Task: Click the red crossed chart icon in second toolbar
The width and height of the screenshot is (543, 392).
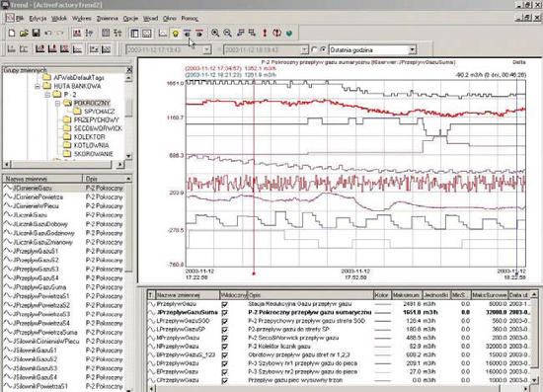Action: [65, 49]
